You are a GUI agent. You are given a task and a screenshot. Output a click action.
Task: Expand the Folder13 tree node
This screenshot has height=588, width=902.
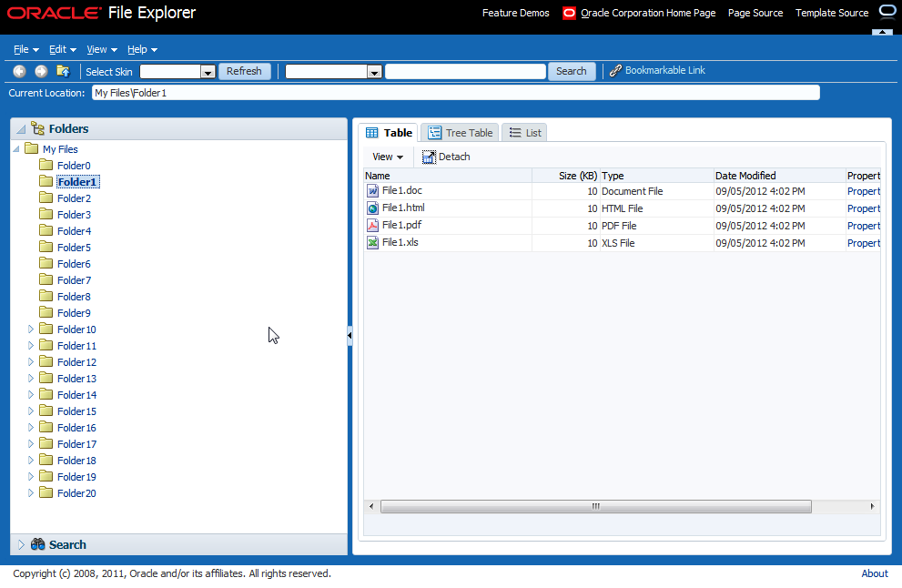[31, 378]
